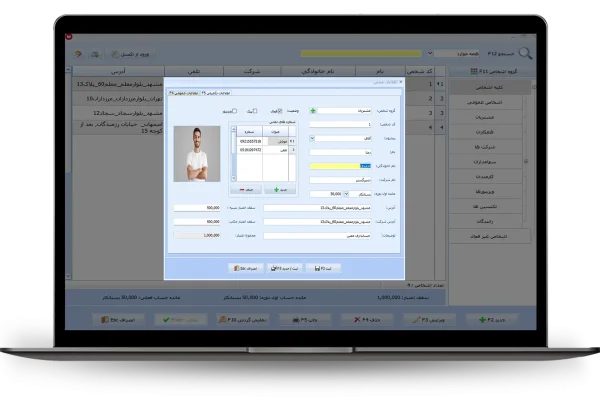Expand tree node beside سهامداران group
Viewport: 600px width, 400px height.
(x=526, y=162)
